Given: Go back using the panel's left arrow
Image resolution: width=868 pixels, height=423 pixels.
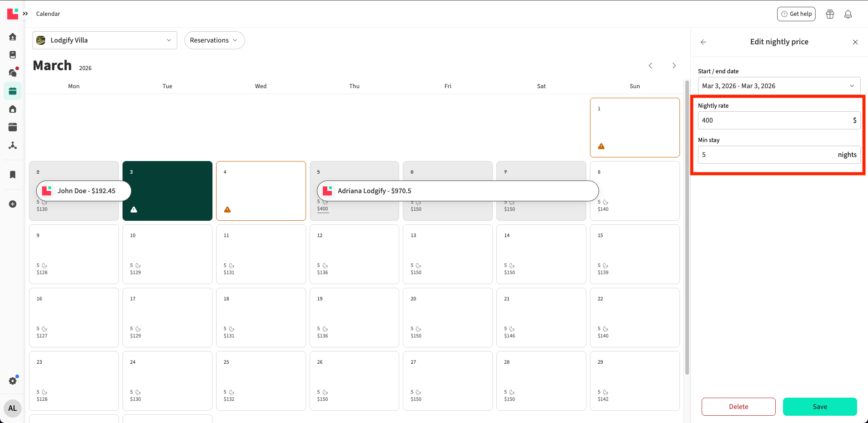Looking at the screenshot, I should point(703,42).
